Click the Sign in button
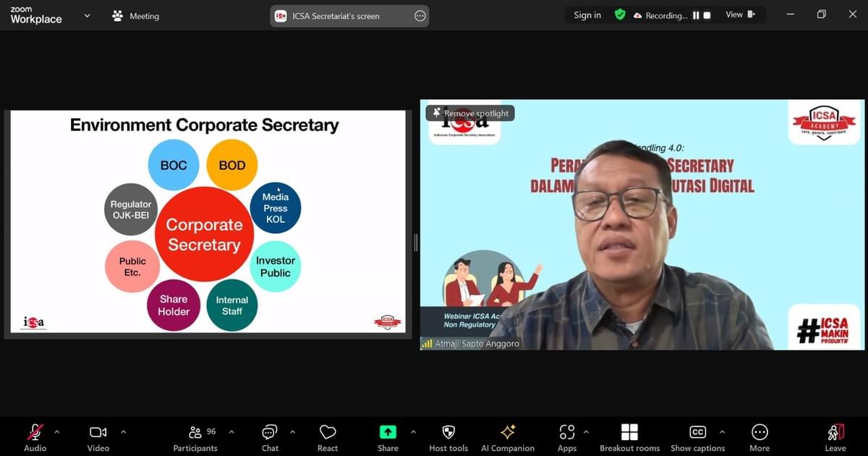The width and height of the screenshot is (868, 456). (x=587, y=15)
